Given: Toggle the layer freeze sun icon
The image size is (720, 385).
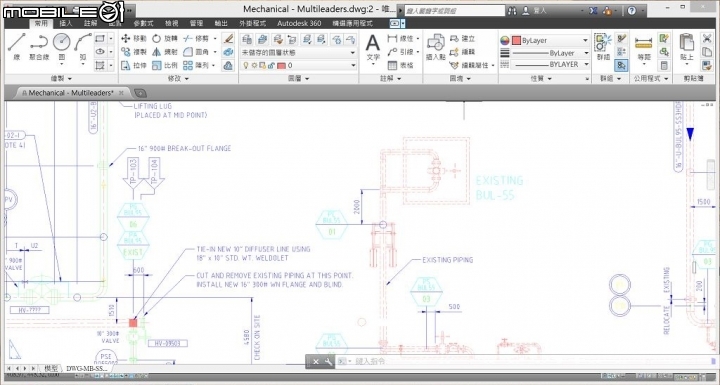Looking at the screenshot, I should (x=254, y=66).
